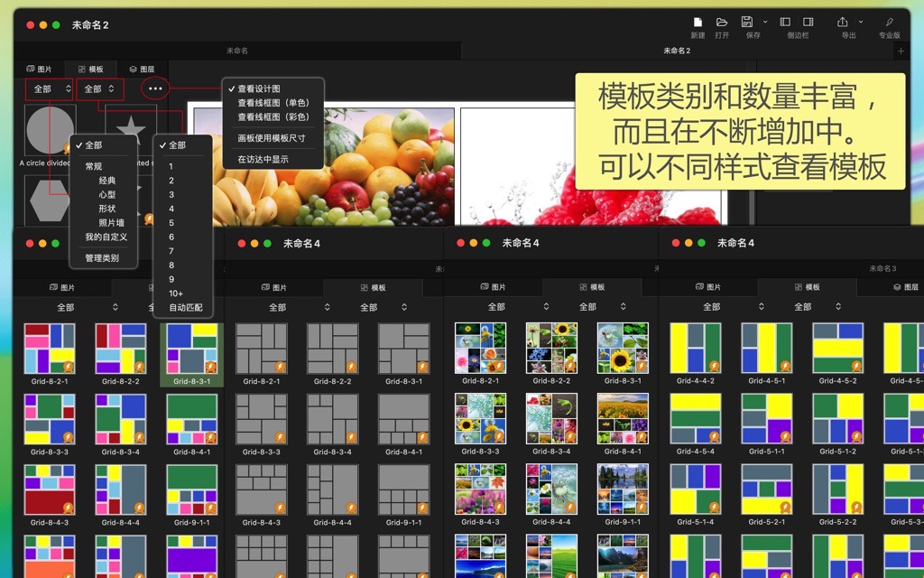The height and width of the screenshot is (578, 924).
Task: Pick the Grid-4-5-1 template thumbnail
Action: click(x=767, y=348)
